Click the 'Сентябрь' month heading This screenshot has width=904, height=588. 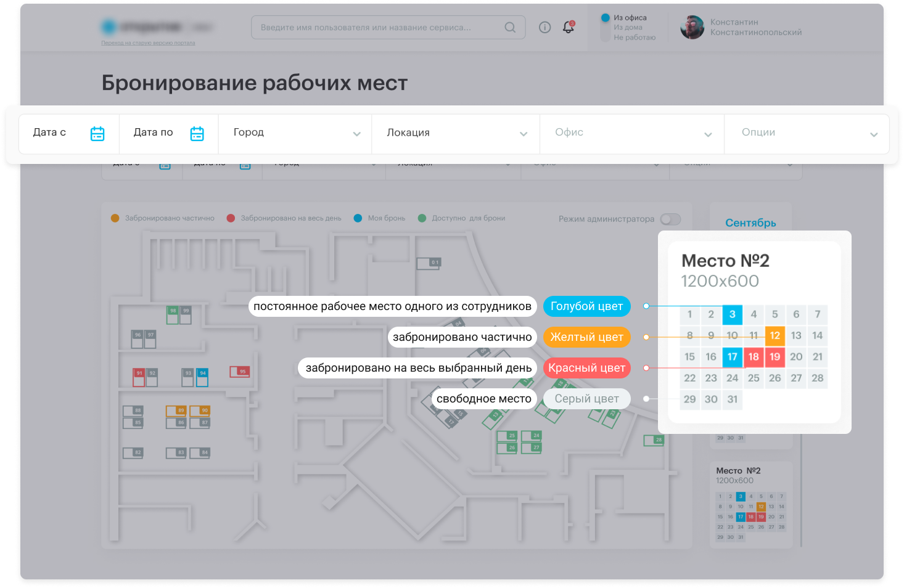click(750, 223)
